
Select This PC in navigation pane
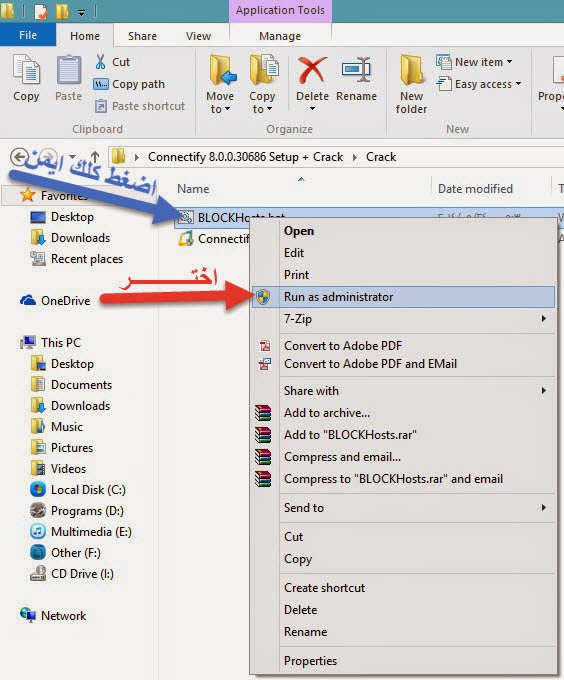[x=61, y=343]
